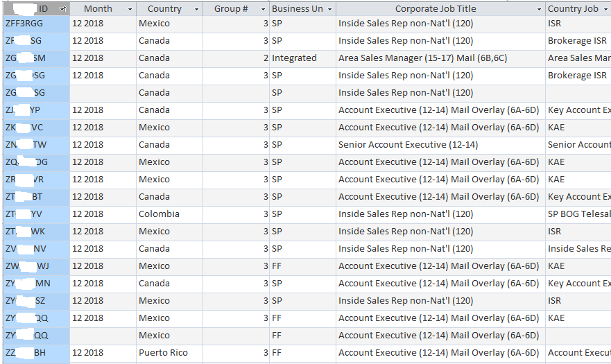Select Area Sales Manager (15-17) Mail (6B,6C) cell
This screenshot has width=611, height=364.
tap(440, 58)
